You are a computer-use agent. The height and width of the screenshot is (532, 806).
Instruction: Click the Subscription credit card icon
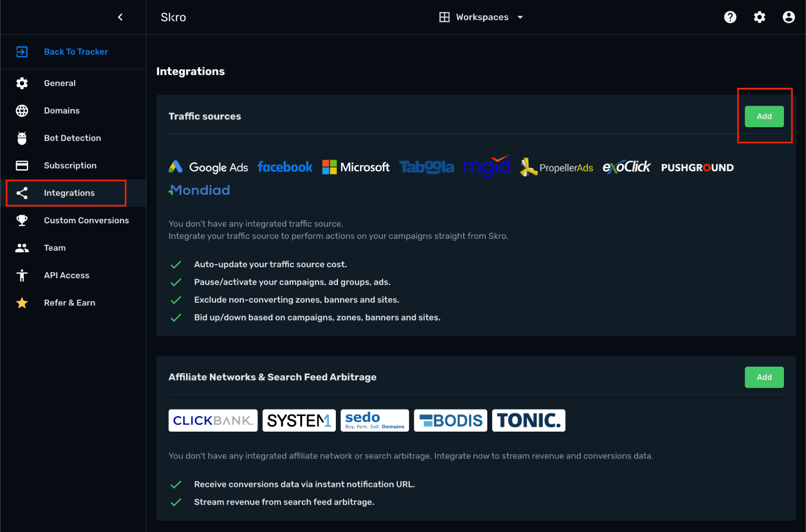coord(22,165)
